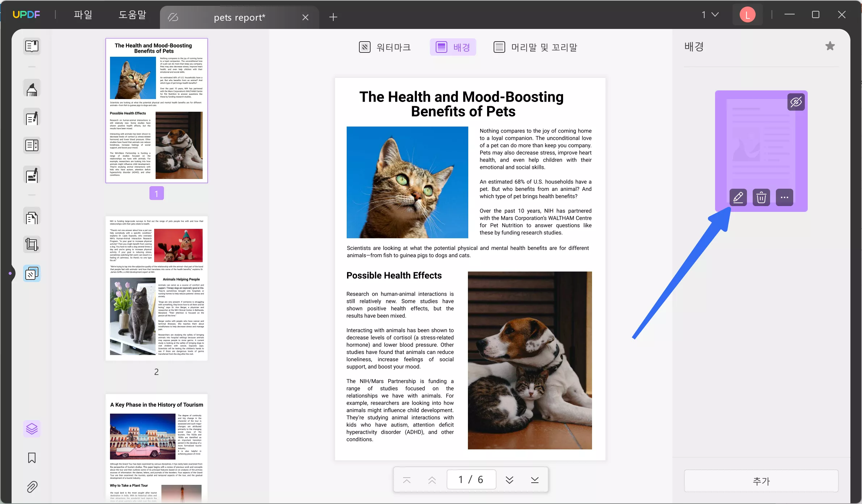Switch to 워터마크 tab

[385, 47]
